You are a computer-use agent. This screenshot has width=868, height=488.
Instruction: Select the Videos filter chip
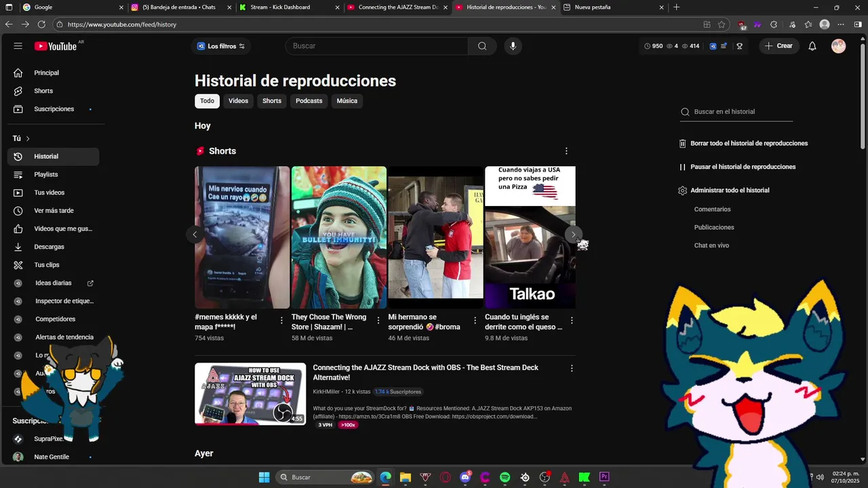(x=238, y=101)
